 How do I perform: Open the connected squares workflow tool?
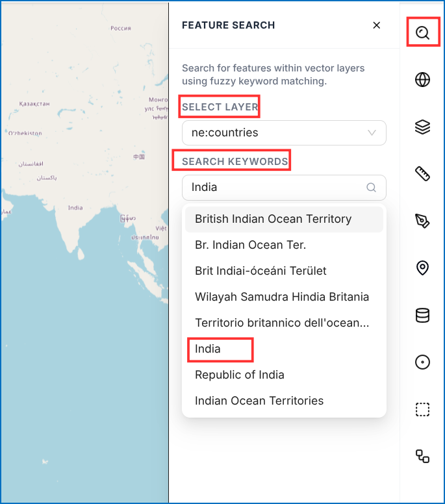click(x=422, y=456)
